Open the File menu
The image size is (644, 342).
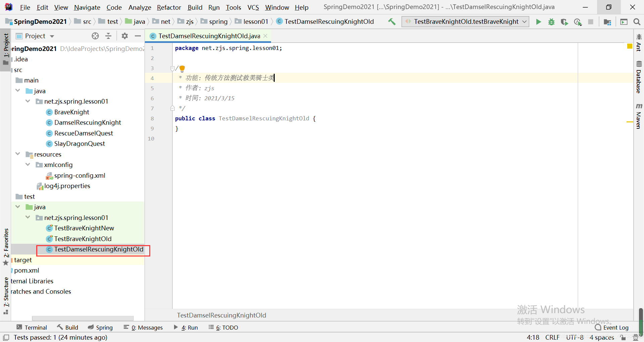click(25, 7)
